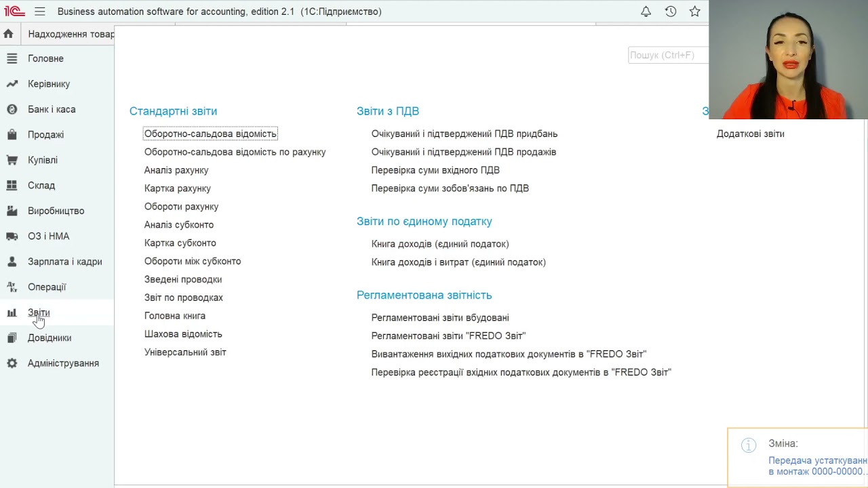The image size is (868, 488).
Task: Open Оборотно-сальдова відомість по рахунку
Action: click(235, 152)
